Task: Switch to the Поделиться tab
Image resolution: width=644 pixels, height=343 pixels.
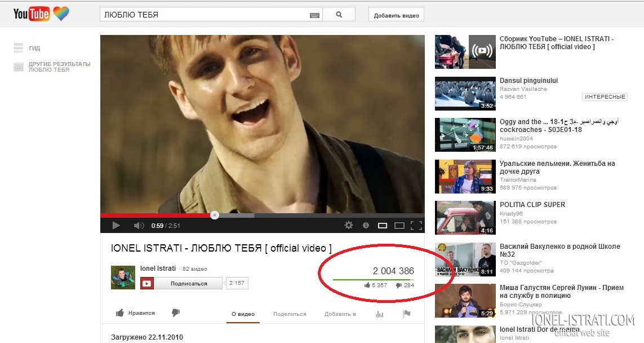Action: [290, 314]
